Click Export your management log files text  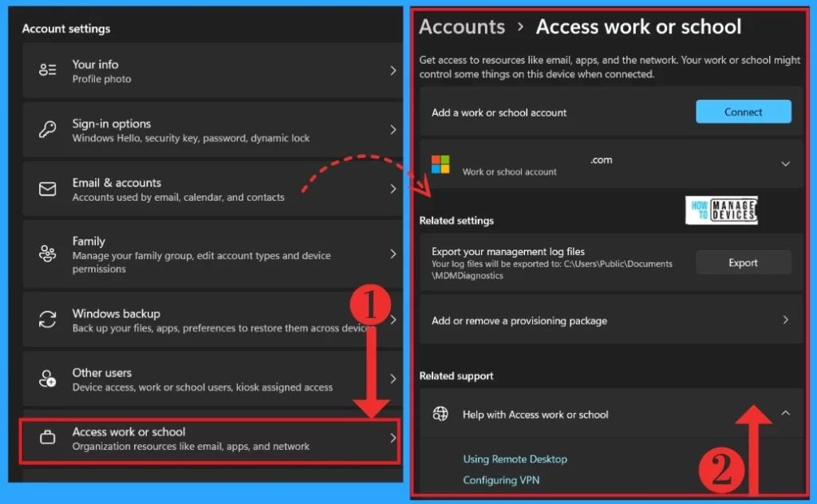tap(508, 251)
